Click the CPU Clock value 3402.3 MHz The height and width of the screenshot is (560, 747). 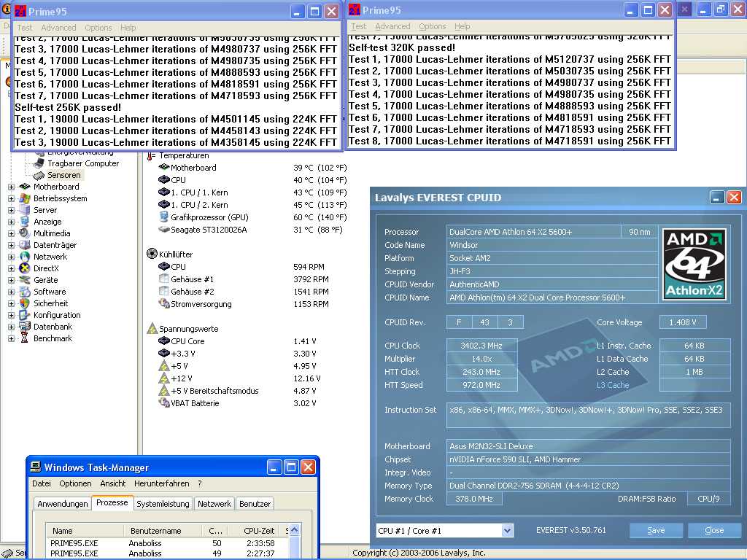(x=481, y=345)
